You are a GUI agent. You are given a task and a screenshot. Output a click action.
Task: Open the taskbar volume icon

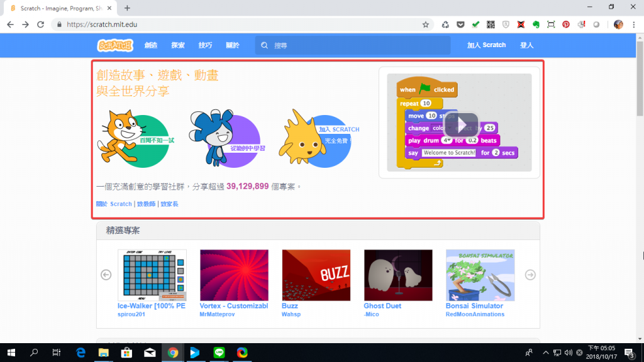[x=569, y=353]
